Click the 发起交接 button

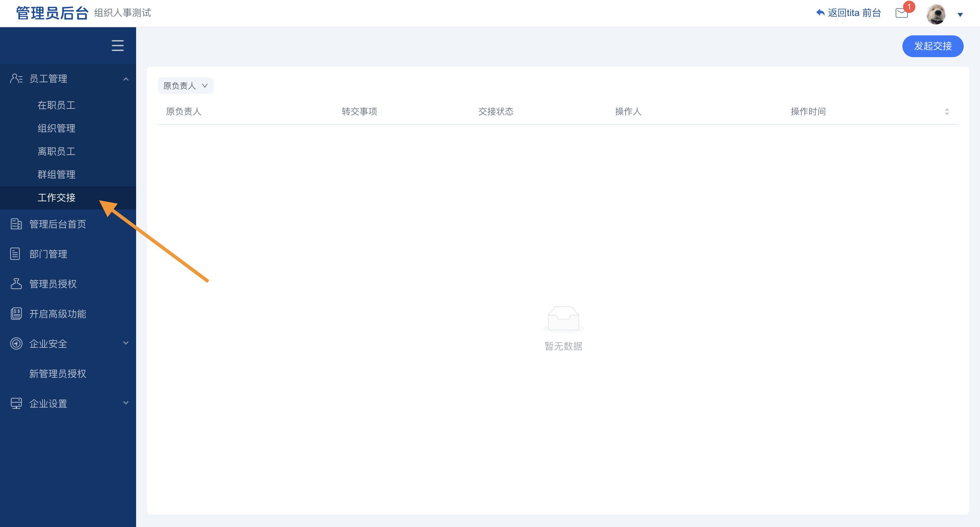click(932, 46)
